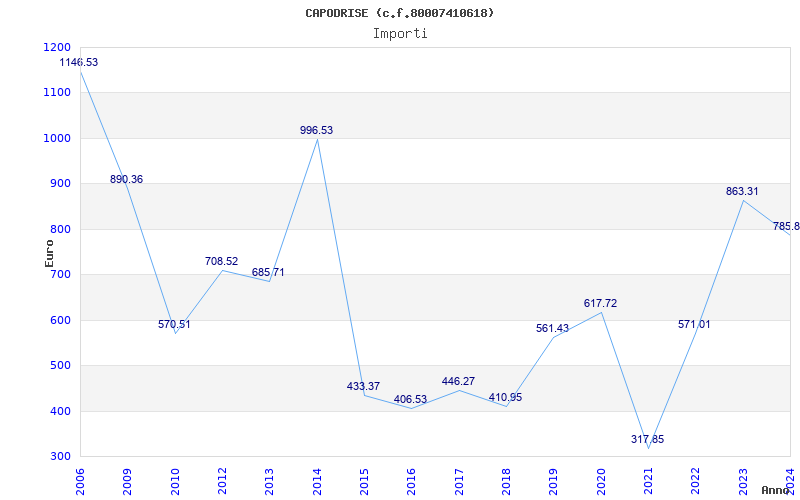Click the 2017 x-axis year label
800x500 pixels.
point(459,482)
